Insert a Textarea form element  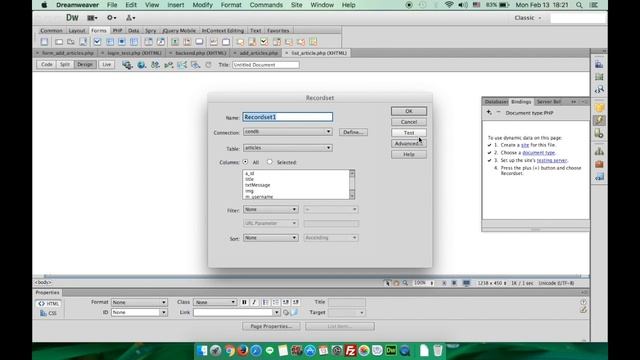83,42
